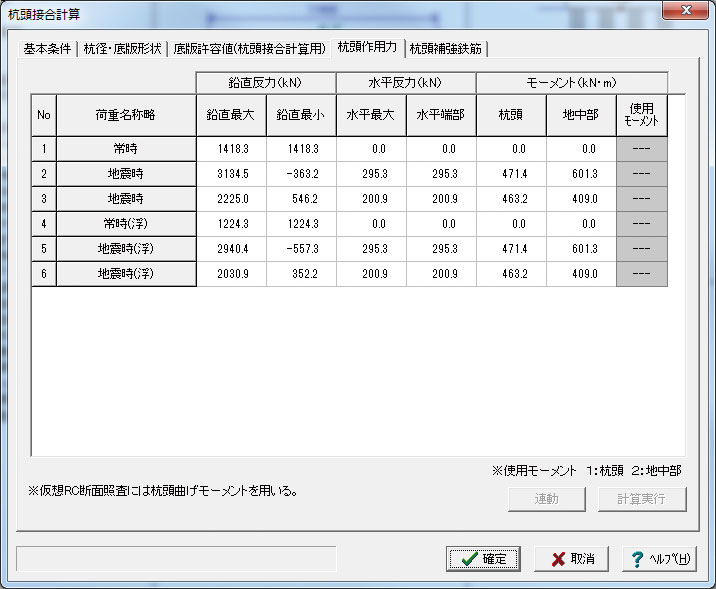Image resolution: width=716 pixels, height=589 pixels.
Task: Click the red X icon on 取消
Action: (x=558, y=559)
